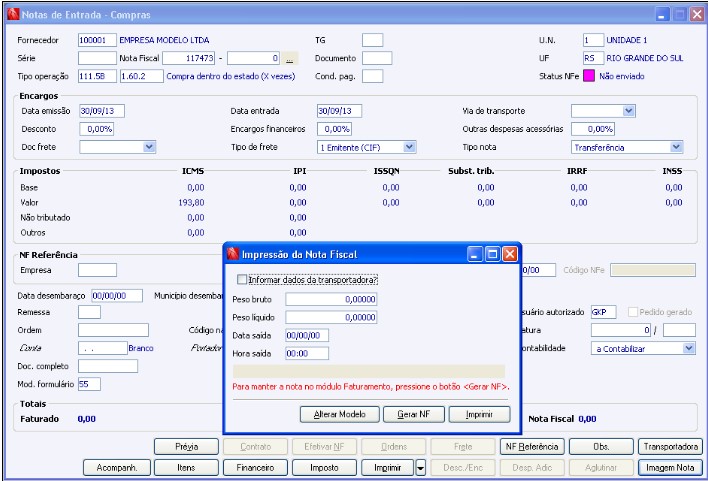This screenshot has height=481, width=708.
Task: Click the Tipo operação field 111.58
Action: pyautogui.click(x=97, y=76)
